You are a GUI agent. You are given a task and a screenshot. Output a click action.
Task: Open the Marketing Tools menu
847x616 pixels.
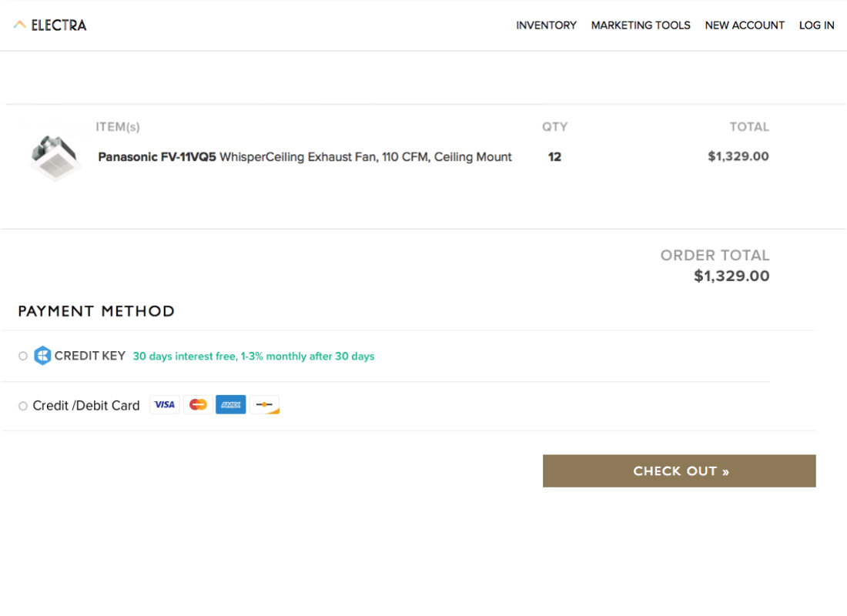click(641, 25)
